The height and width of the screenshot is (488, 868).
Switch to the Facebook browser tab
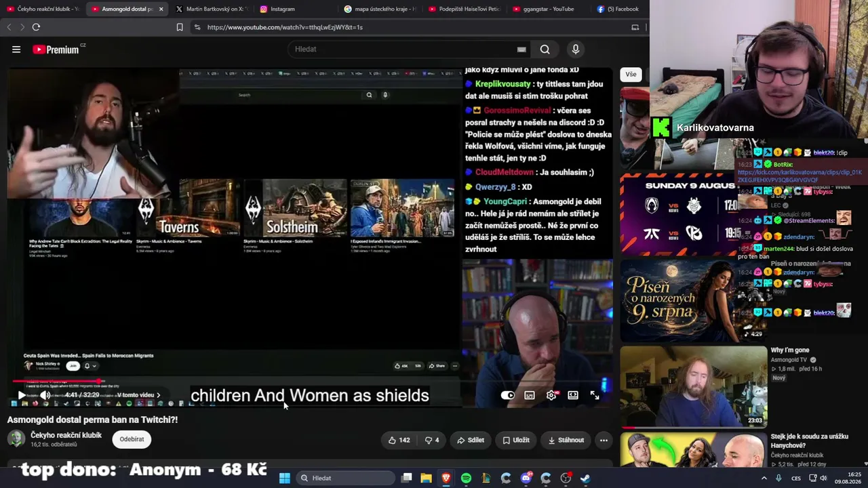(620, 9)
